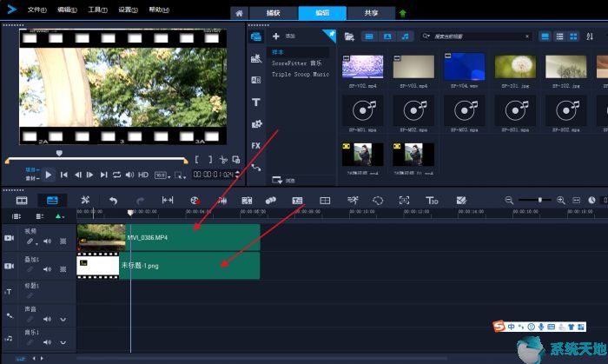Adjust the timecode stepper arrows

coord(238,175)
